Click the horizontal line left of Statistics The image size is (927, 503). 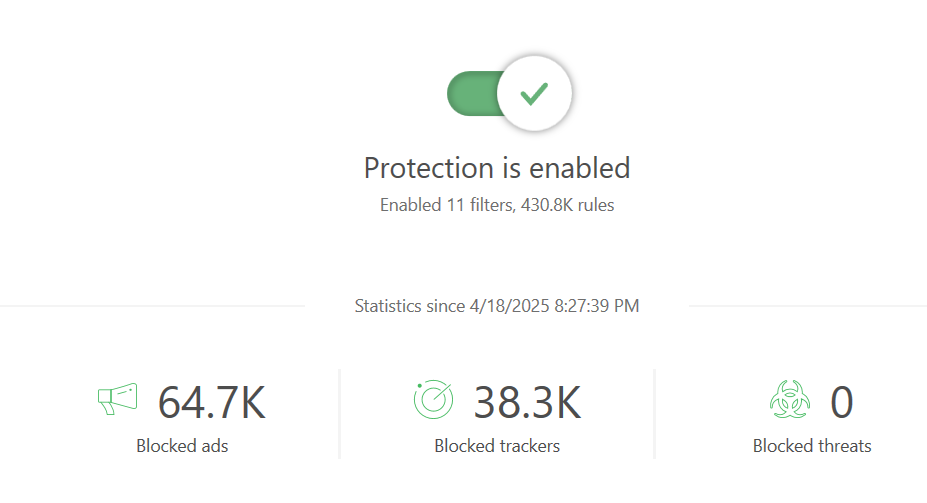[150, 305]
